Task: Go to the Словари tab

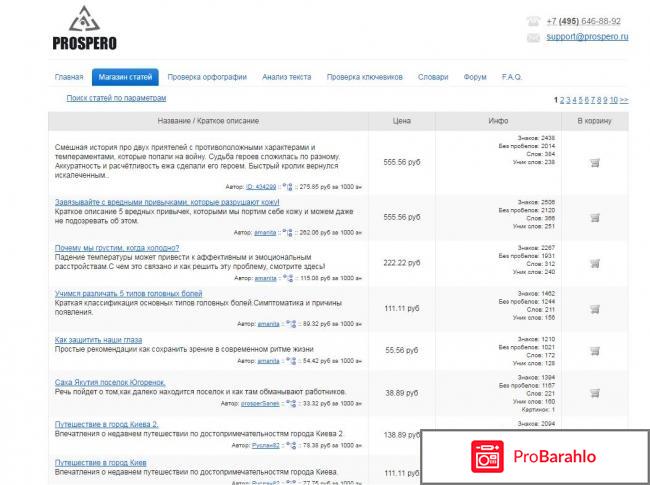Action: [x=432, y=76]
